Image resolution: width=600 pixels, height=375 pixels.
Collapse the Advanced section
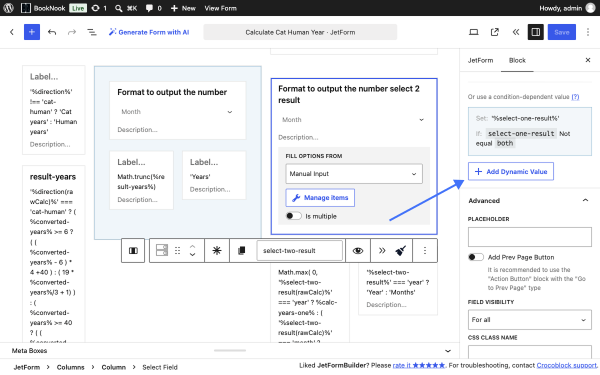585,201
